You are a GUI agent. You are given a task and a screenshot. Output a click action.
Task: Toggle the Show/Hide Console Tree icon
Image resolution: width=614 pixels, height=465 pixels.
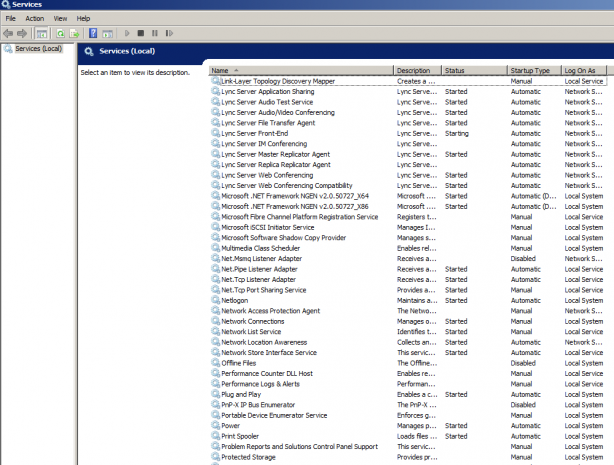pos(42,34)
